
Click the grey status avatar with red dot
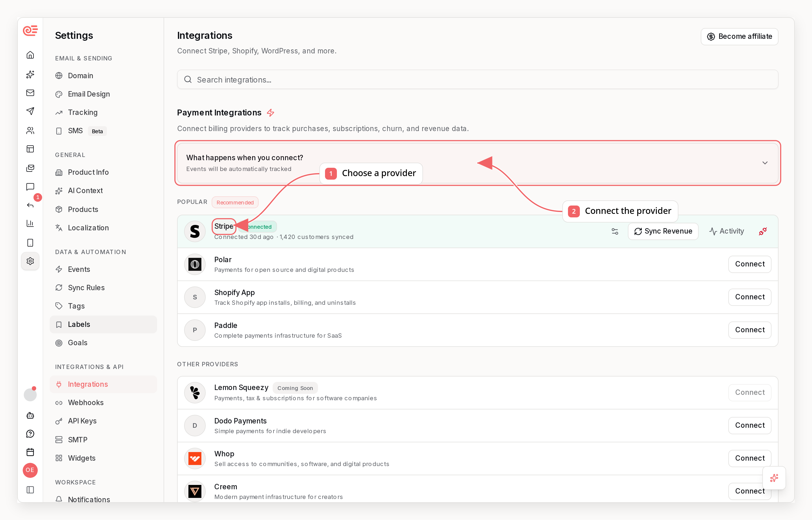[30, 394]
